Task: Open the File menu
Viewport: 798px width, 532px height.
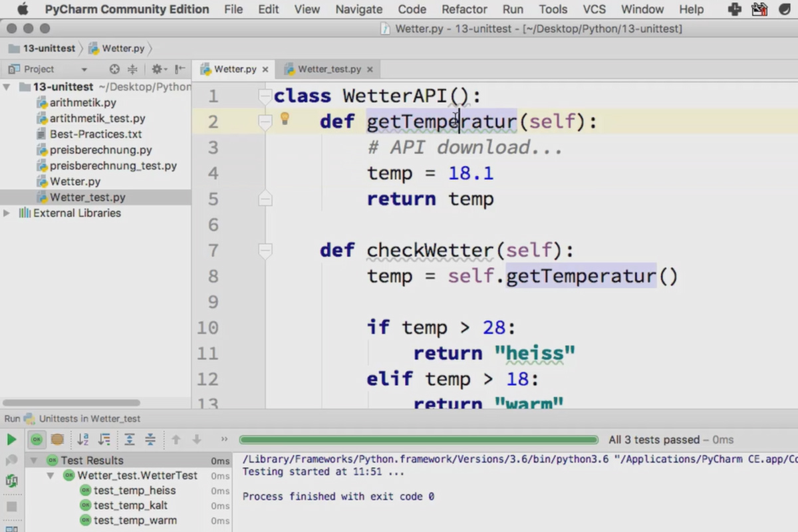Action: (x=233, y=9)
